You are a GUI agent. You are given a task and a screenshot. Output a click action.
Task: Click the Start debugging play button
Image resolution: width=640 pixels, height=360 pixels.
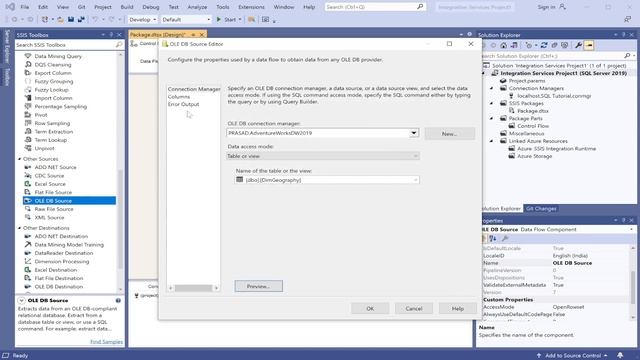pos(219,19)
